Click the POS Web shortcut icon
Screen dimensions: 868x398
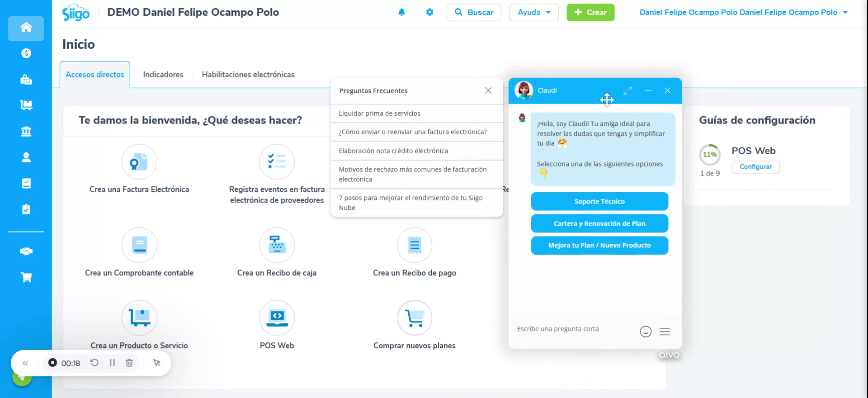[277, 317]
